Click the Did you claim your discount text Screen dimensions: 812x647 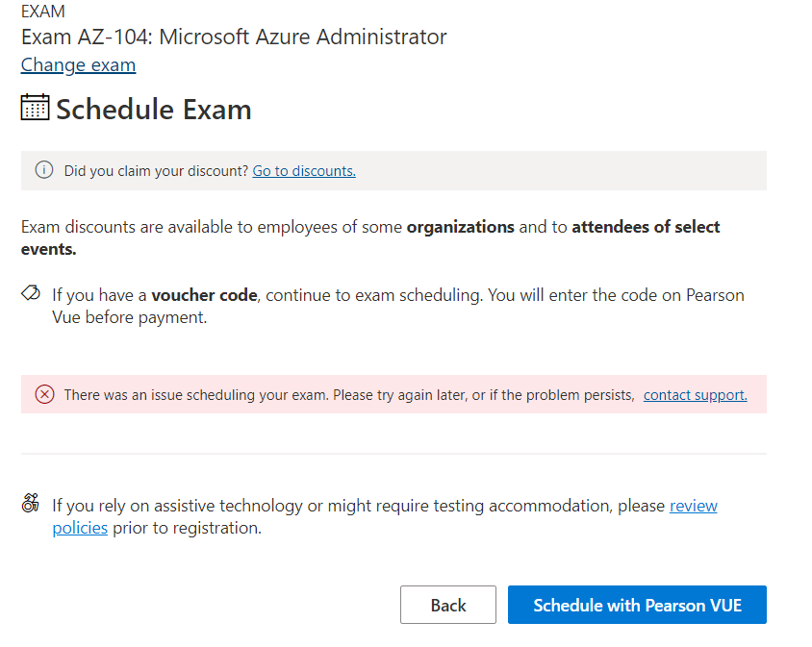click(x=156, y=171)
